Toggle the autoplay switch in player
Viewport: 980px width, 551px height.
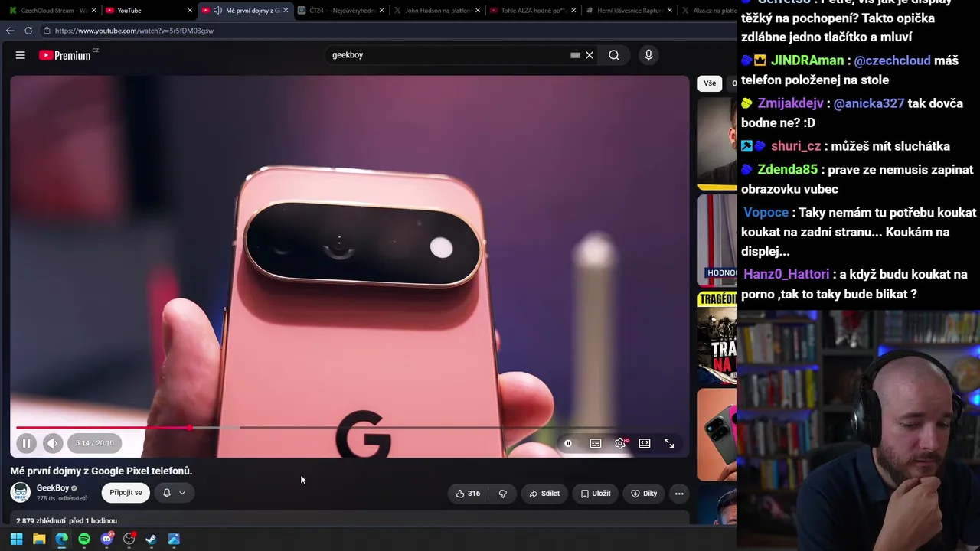(x=568, y=443)
